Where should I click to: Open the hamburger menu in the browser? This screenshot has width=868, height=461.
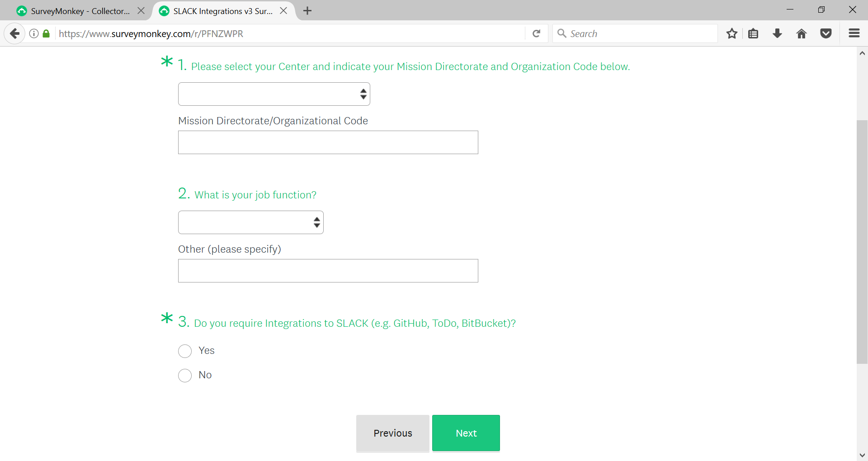click(x=854, y=33)
